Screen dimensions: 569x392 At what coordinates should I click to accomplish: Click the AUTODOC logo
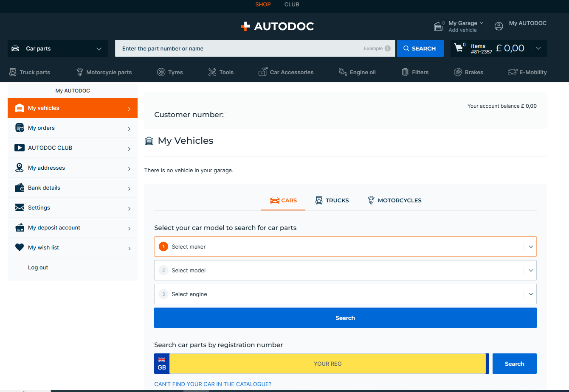[277, 26]
